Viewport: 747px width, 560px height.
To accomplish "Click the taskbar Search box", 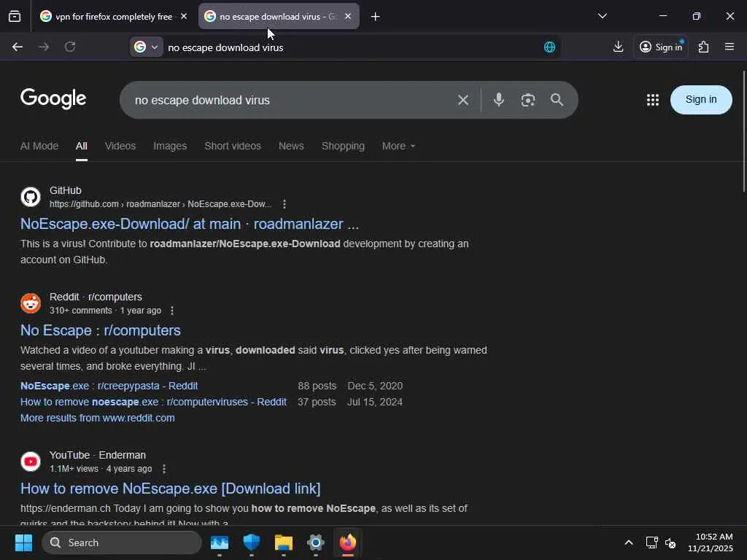I will (x=122, y=542).
